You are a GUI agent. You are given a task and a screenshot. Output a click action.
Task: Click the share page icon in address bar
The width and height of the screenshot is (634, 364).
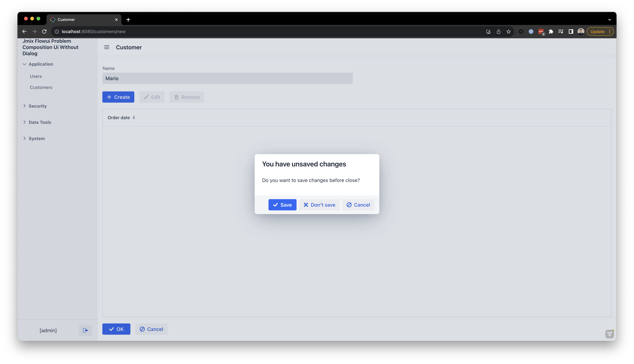[x=498, y=32]
